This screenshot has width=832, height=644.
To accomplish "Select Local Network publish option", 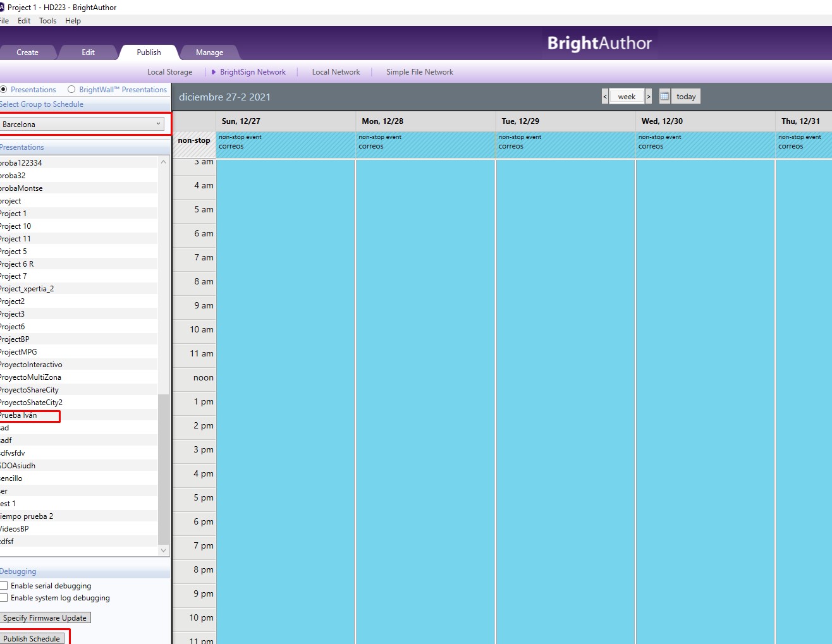I will click(336, 72).
